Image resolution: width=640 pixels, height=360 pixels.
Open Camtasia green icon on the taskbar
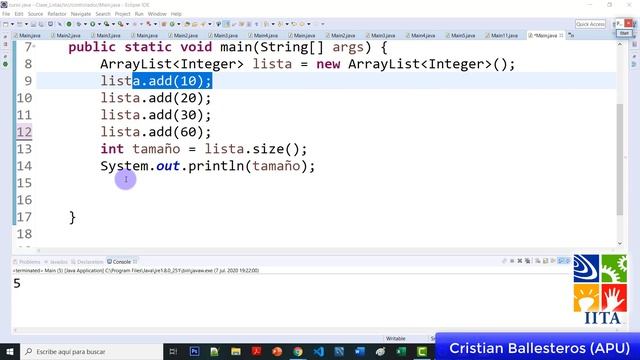(422, 351)
